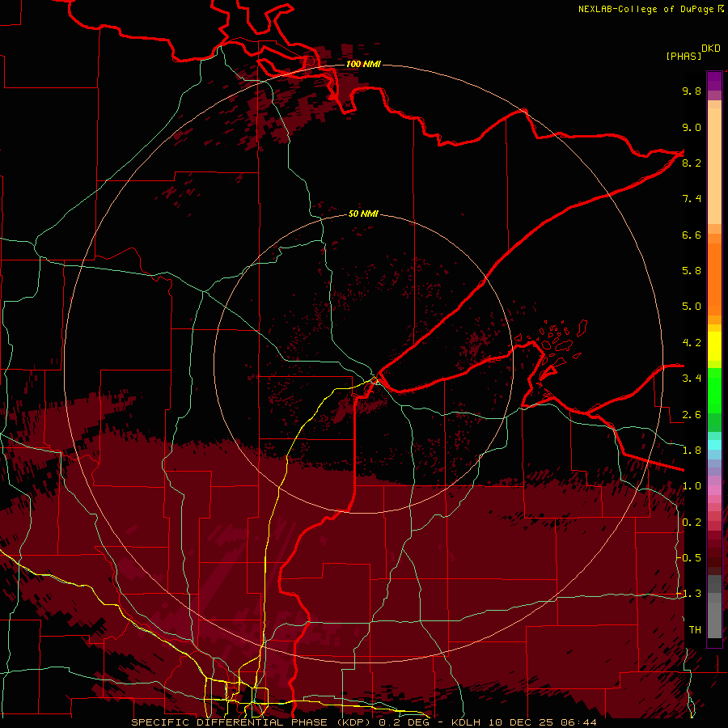Select the 4.2 legend value
Image resolution: width=728 pixels, height=728 pixels.
tap(692, 343)
